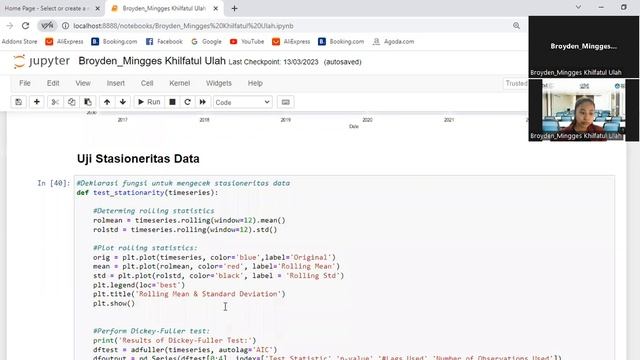The width and height of the screenshot is (640, 360).
Task: Cut selected cells with scissors icon
Action: [x=55, y=102]
